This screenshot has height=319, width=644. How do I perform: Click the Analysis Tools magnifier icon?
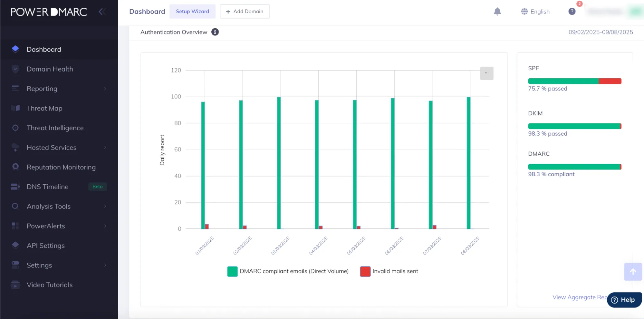coord(15,206)
